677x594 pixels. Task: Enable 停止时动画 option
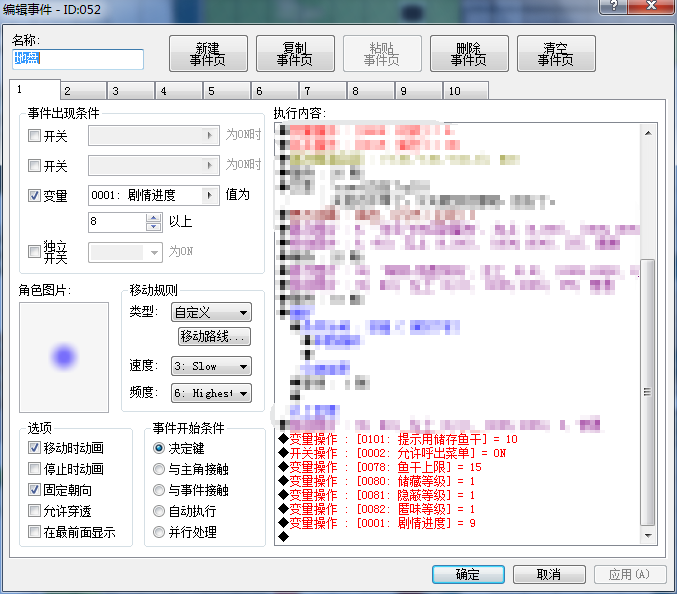click(34, 469)
